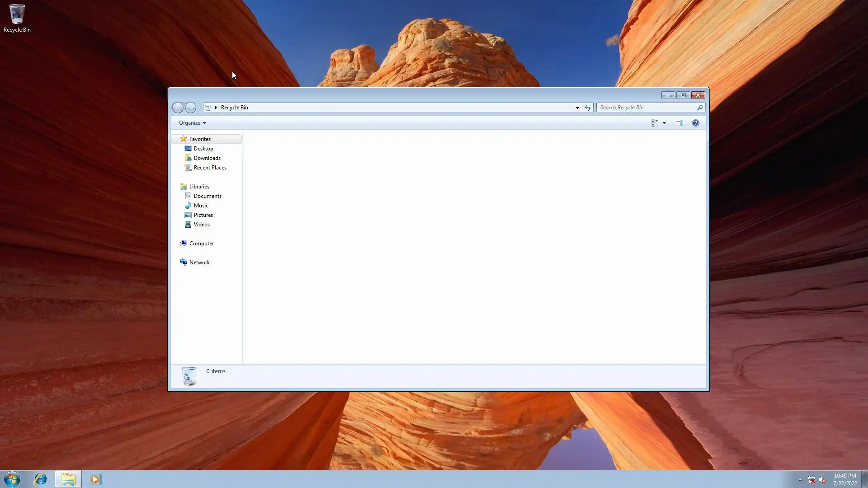Click the refresh button beside address bar
This screenshot has width=868, height=488.
(587, 108)
